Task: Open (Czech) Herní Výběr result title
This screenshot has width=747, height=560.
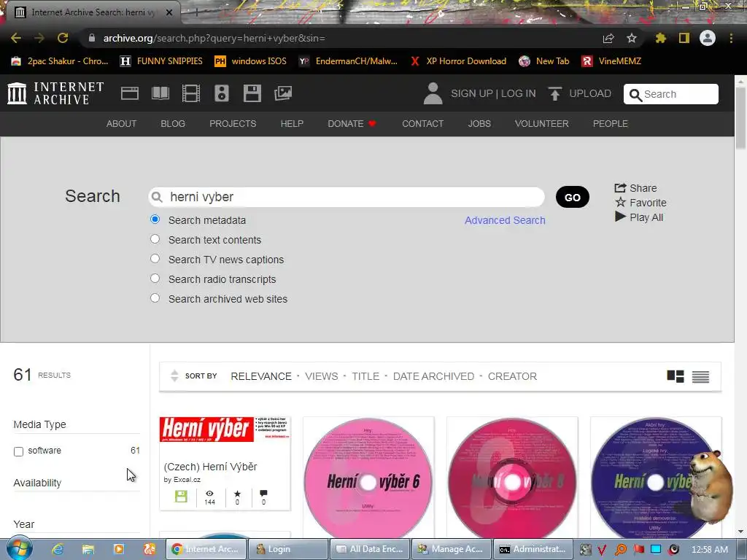Action: (x=210, y=467)
